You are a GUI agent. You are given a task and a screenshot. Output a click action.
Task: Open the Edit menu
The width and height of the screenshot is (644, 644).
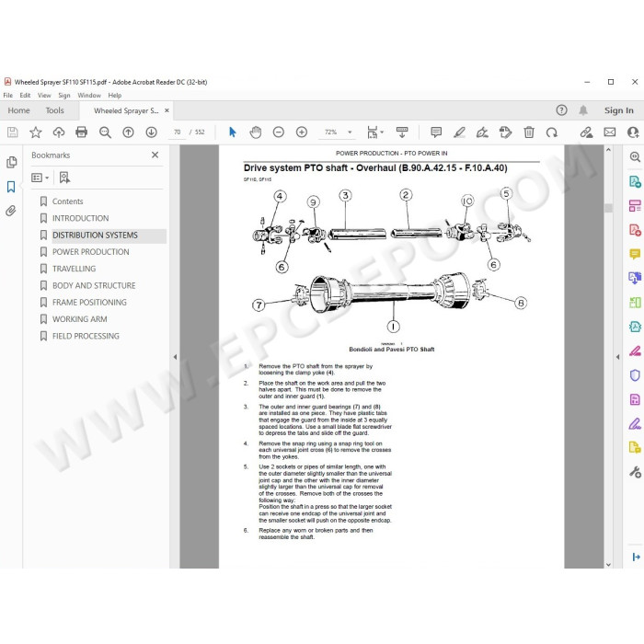(25, 96)
